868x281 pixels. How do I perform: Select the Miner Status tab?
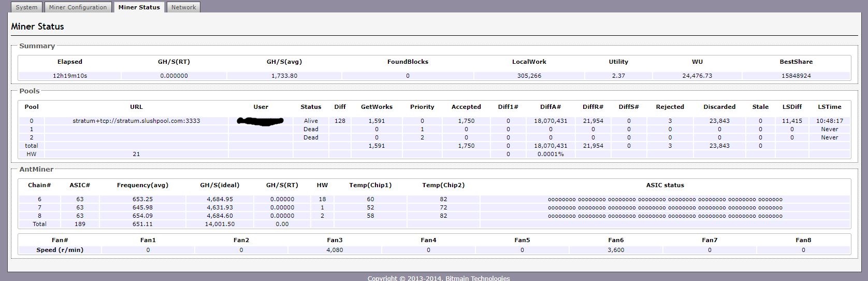coord(139,7)
